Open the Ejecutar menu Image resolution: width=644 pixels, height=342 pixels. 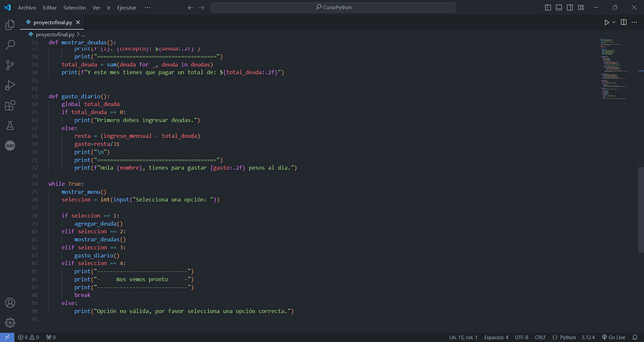(126, 7)
